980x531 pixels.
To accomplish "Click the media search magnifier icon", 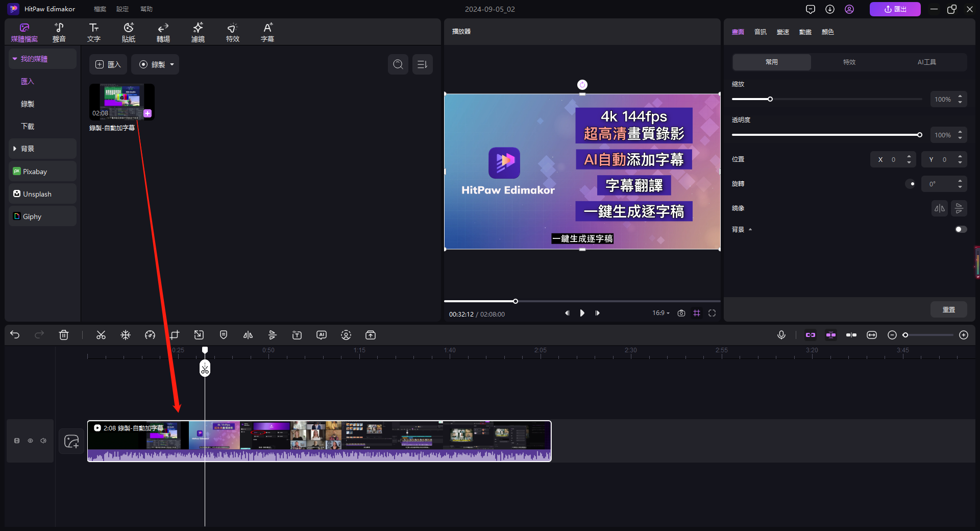I will click(x=398, y=64).
